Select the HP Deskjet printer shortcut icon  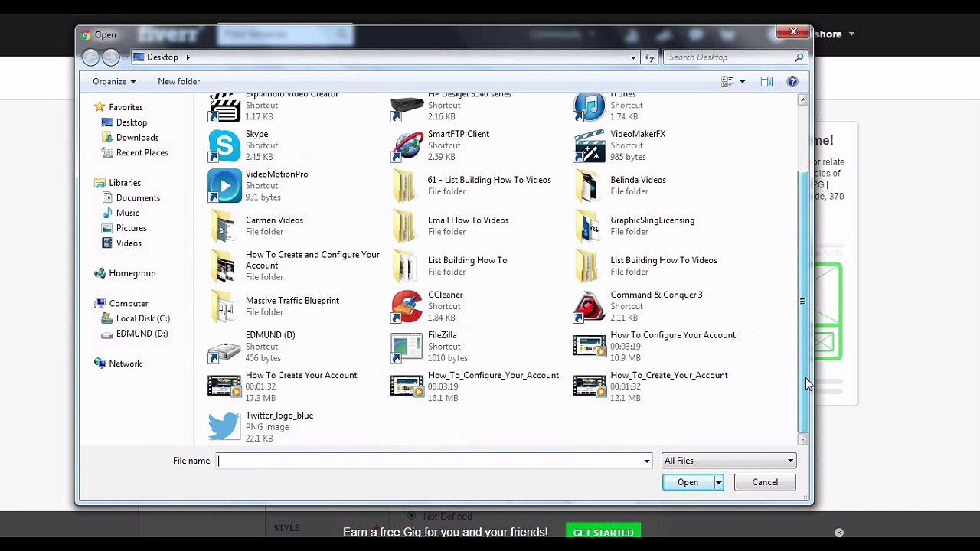407,107
